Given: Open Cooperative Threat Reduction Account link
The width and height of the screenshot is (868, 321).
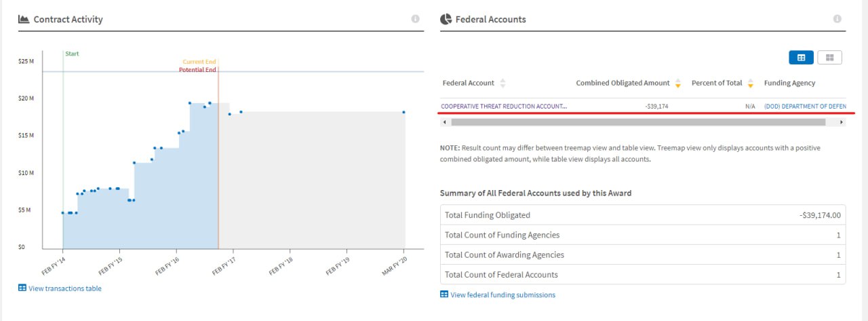Looking at the screenshot, I should click(504, 107).
